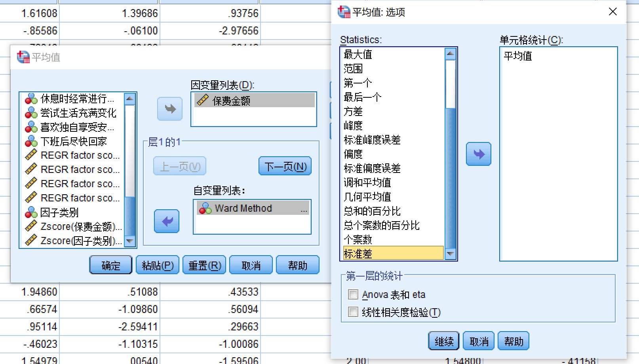Select 最后一个 statistic
639x364 pixels.
click(x=393, y=97)
